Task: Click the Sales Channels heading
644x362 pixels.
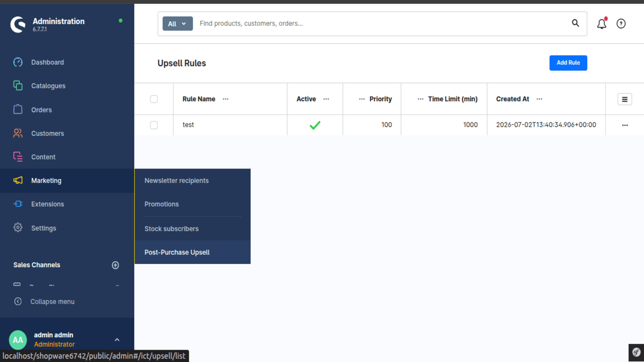Action: pyautogui.click(x=37, y=265)
